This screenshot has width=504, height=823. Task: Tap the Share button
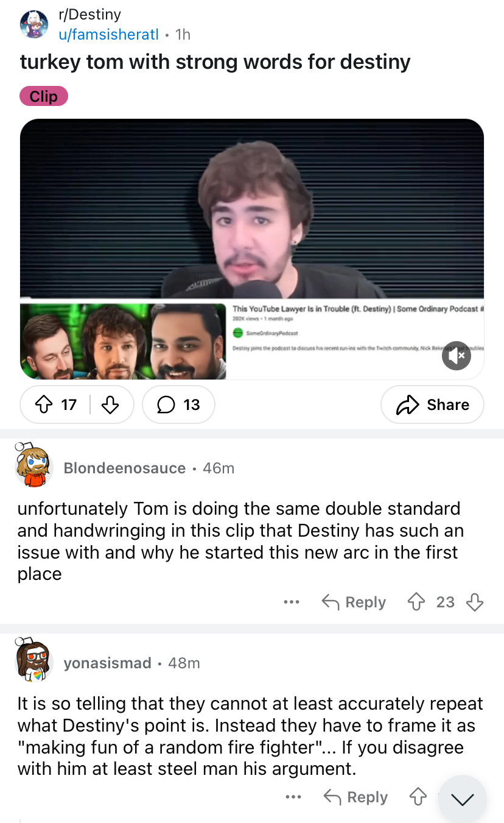[x=432, y=404]
